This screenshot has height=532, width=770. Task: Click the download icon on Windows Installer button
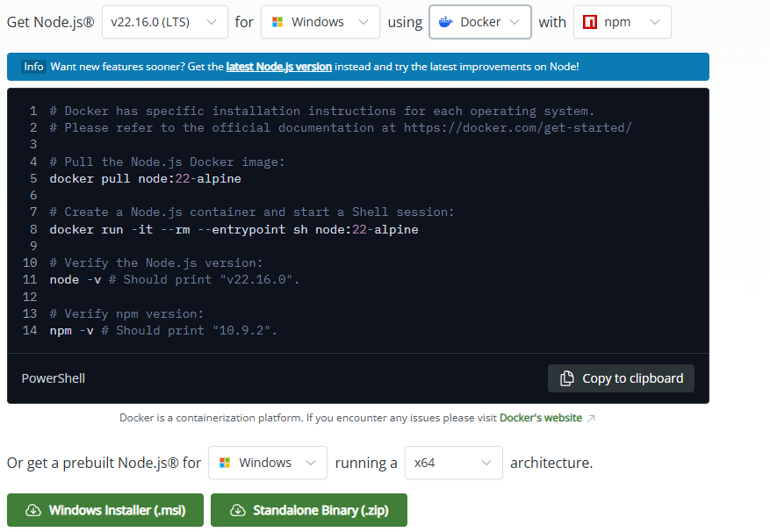(32, 509)
